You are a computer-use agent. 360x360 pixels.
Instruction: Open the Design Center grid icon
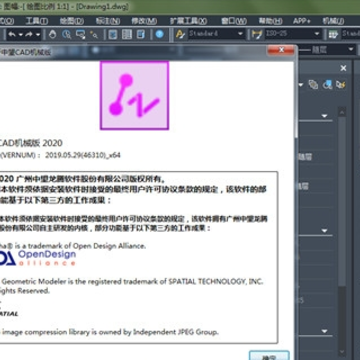coord(127,34)
